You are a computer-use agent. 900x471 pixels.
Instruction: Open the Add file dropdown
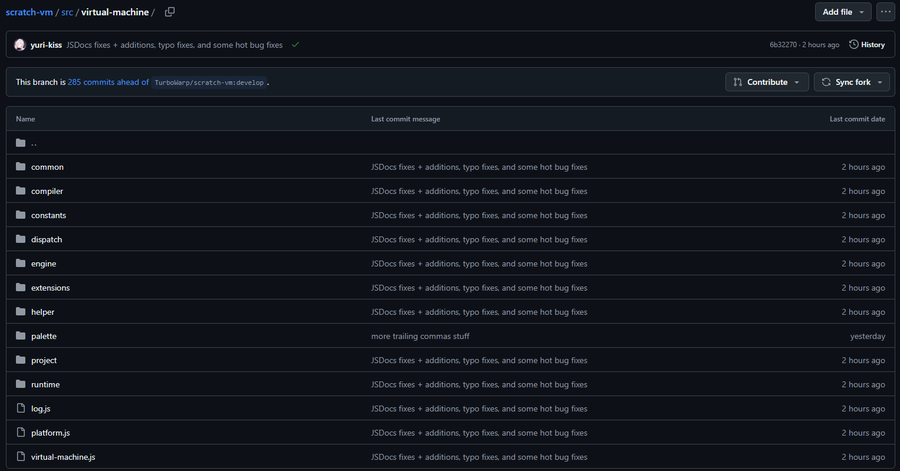point(843,12)
